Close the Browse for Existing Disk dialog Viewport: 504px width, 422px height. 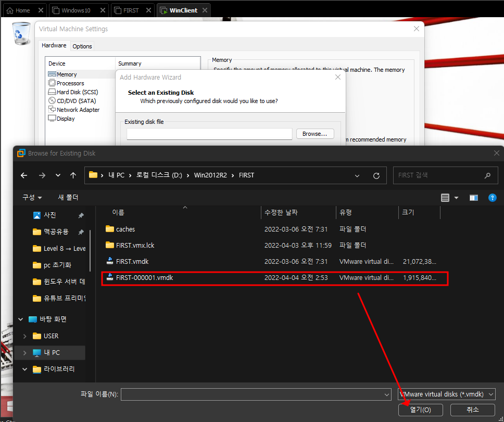[497, 153]
